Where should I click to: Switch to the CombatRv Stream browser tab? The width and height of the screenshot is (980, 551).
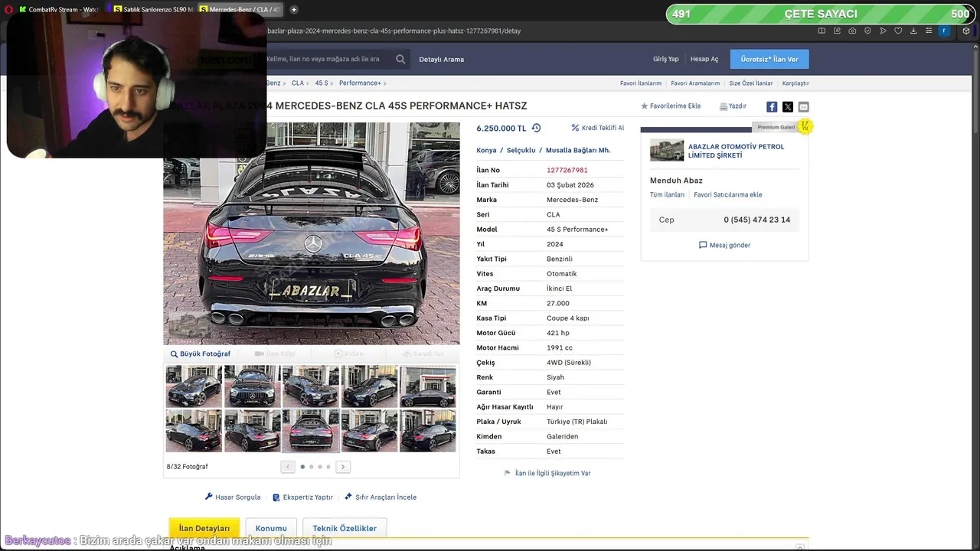pyautogui.click(x=58, y=9)
